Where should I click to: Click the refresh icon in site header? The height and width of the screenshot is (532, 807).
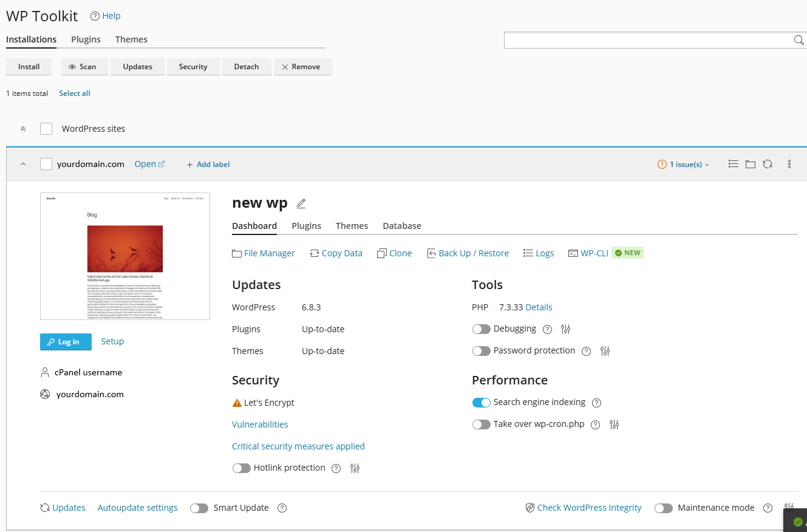(768, 164)
